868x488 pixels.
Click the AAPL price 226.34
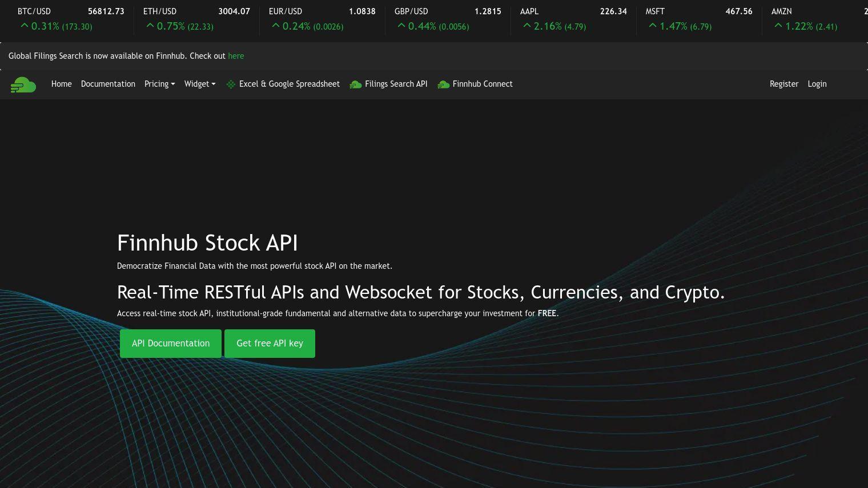pyautogui.click(x=613, y=11)
